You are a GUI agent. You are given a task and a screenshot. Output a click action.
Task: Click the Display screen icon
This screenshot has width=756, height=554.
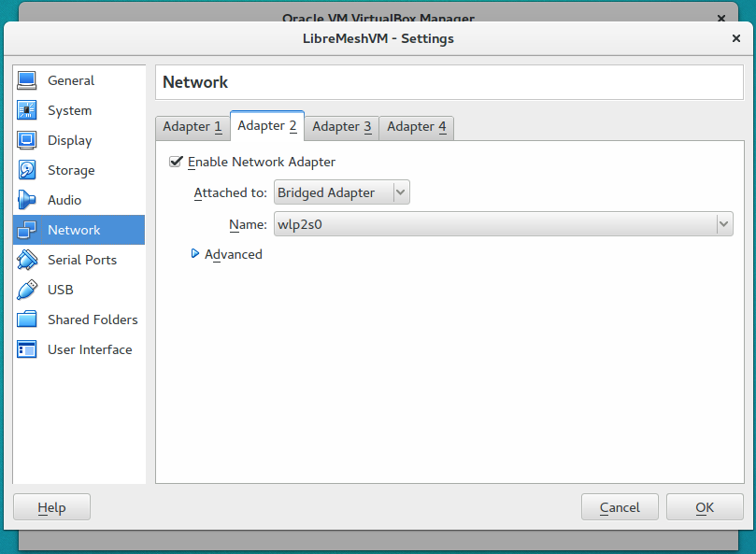coord(26,140)
